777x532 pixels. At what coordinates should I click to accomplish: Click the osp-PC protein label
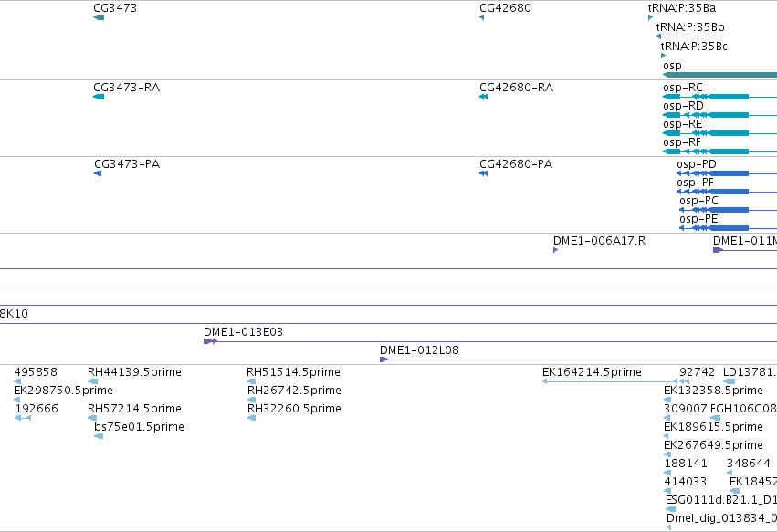pos(698,201)
